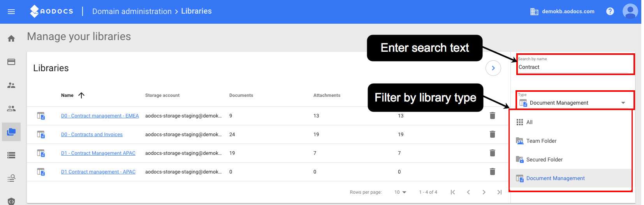Sort by Name column arrow
644x205 pixels.
[81, 95]
